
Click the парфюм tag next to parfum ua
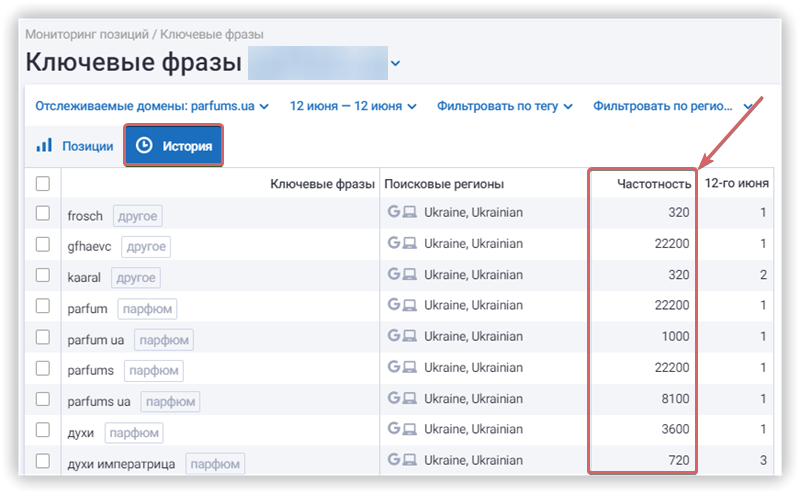point(164,340)
